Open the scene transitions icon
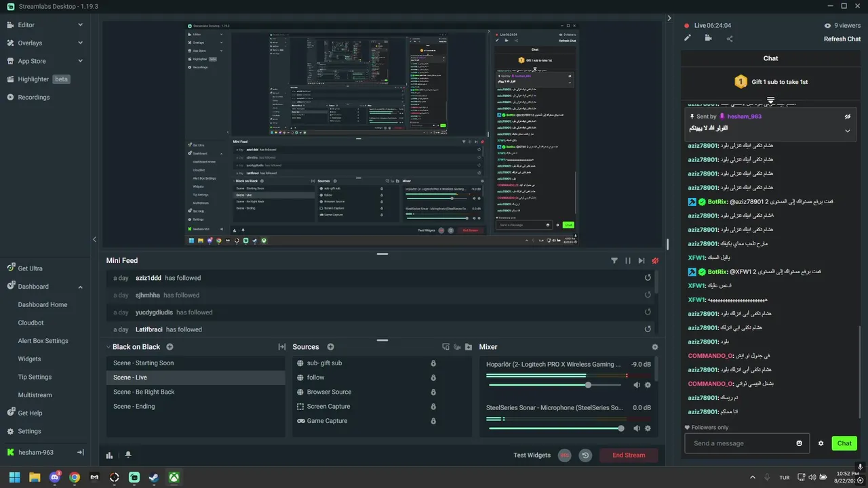This screenshot has height=488, width=868. coord(282,347)
